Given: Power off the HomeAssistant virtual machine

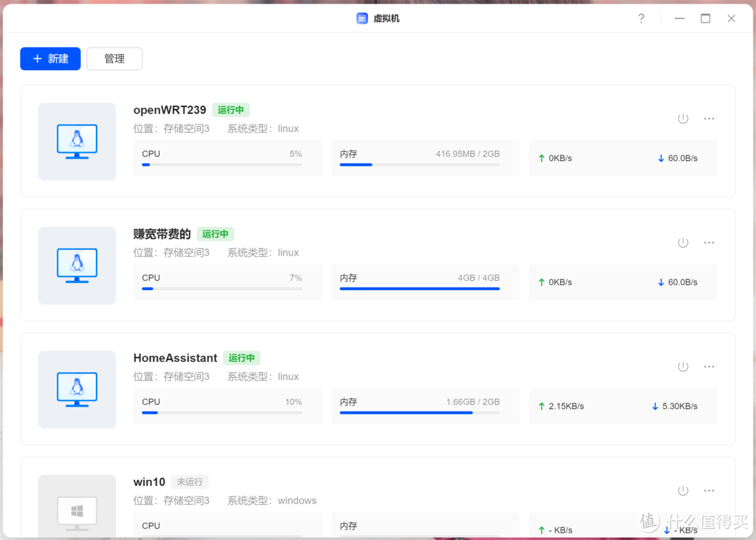Looking at the screenshot, I should point(682,366).
